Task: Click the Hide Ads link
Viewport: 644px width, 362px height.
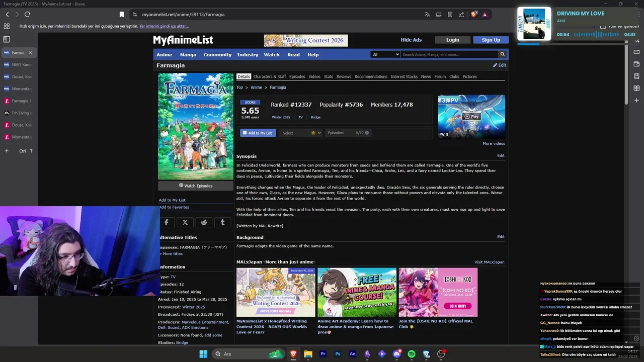Action: pyautogui.click(x=411, y=40)
